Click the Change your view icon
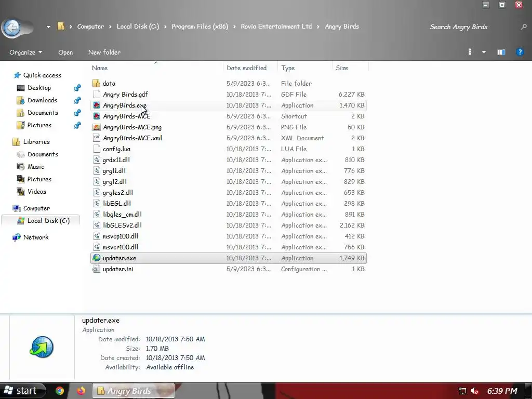 470,52
